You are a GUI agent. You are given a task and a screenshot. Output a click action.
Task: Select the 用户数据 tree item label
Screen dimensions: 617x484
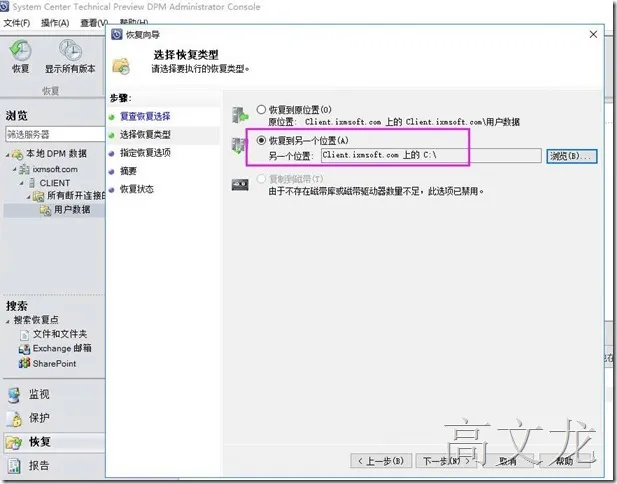72,209
